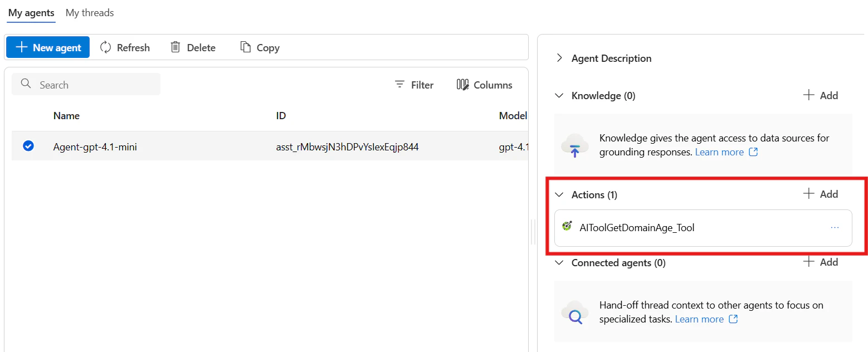Open Learn more link about connected agents
This screenshot has width=868, height=352.
[x=706, y=319]
